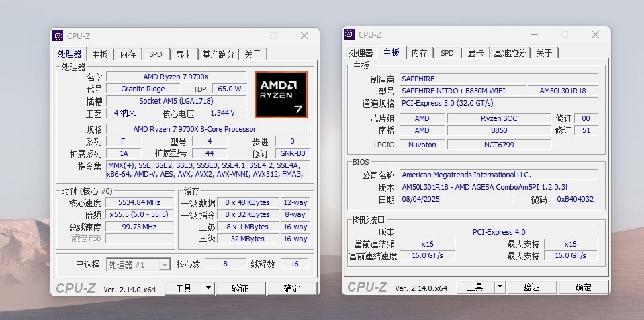The height and width of the screenshot is (320, 644).
Task: Expand 工具 dropdown arrow in left window
Action: coord(209,289)
